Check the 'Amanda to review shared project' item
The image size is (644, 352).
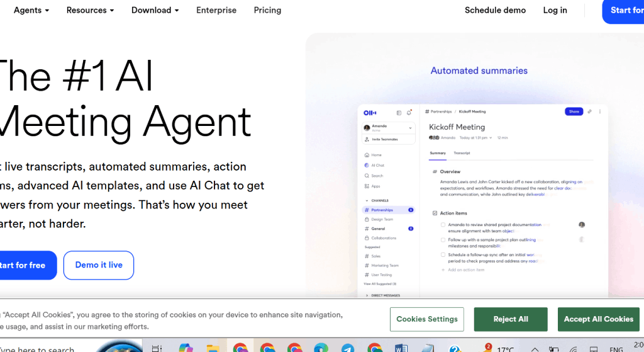(x=443, y=225)
